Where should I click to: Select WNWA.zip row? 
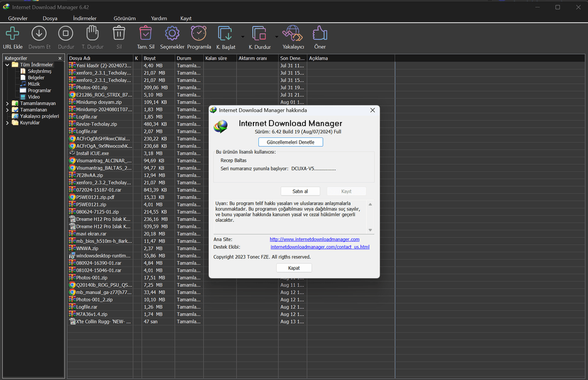(232, 248)
